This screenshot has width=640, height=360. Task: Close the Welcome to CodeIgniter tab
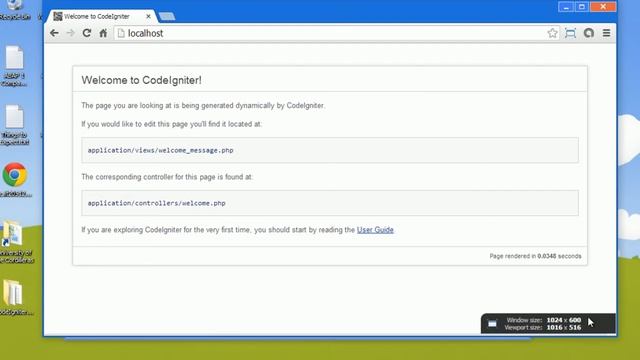click(x=148, y=16)
